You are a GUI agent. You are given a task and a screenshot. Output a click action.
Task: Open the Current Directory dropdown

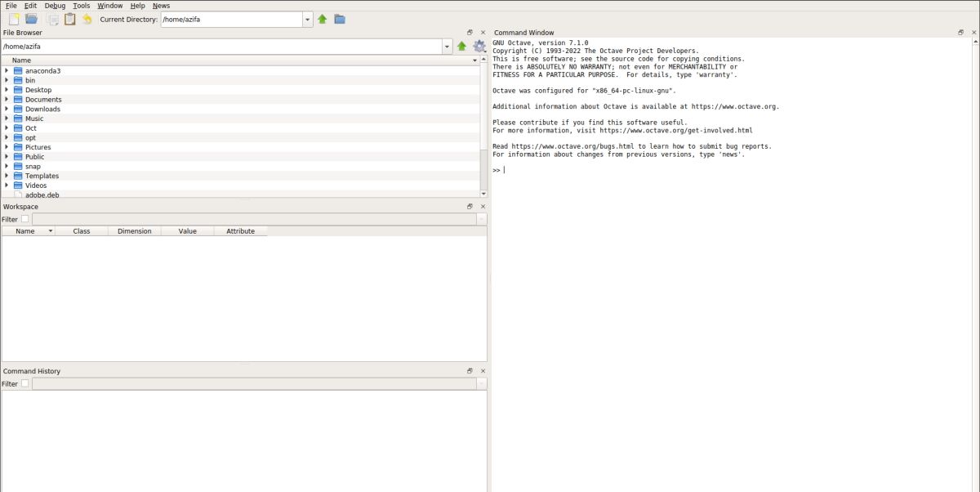[x=307, y=19]
